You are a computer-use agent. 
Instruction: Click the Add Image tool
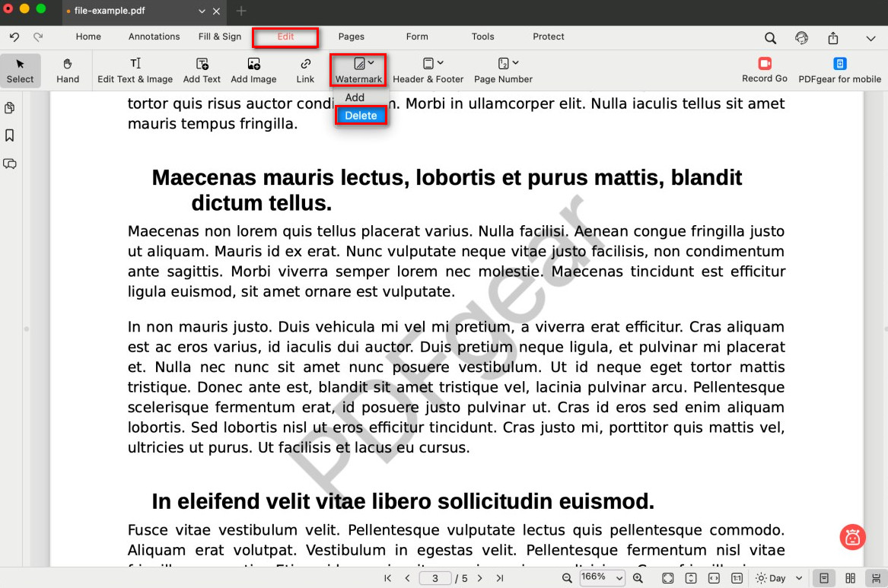pos(253,70)
